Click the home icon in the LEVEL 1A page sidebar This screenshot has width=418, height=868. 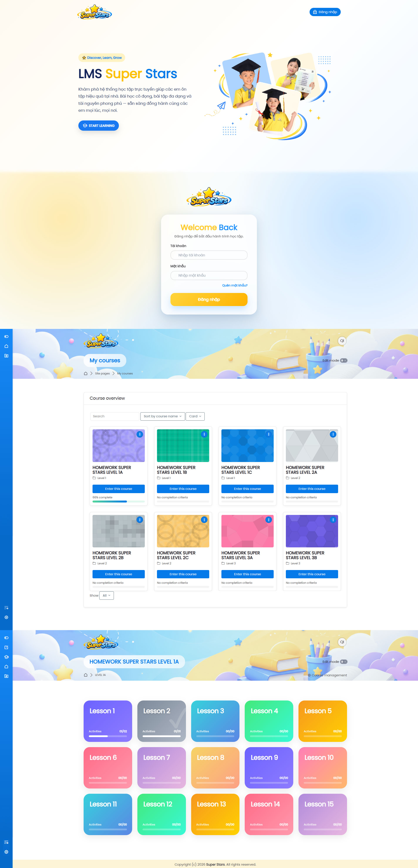pyautogui.click(x=6, y=667)
